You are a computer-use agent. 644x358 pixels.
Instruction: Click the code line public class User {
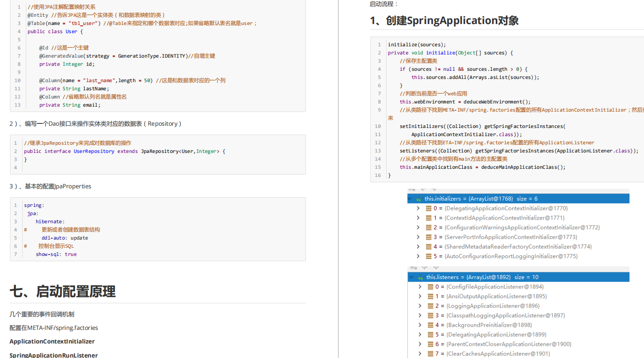click(55, 31)
